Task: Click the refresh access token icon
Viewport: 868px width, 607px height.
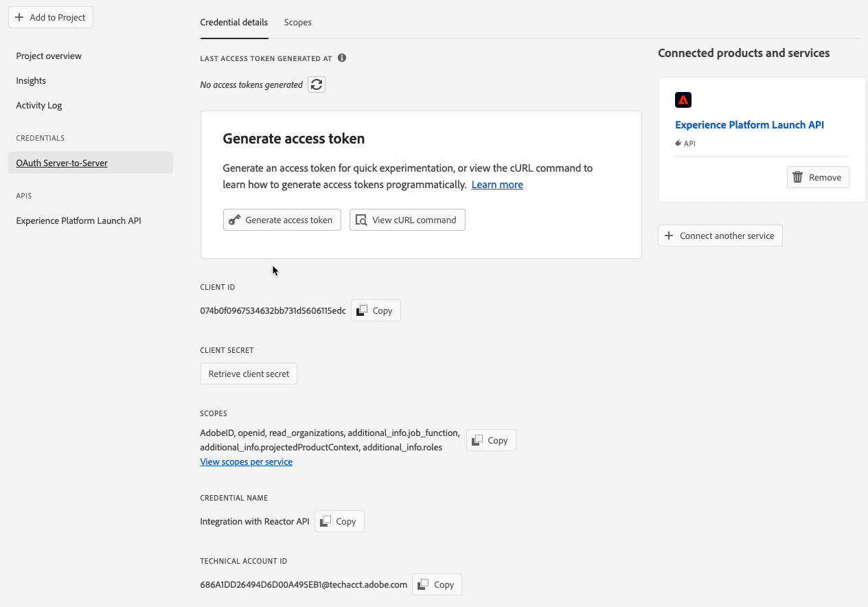Action: pyautogui.click(x=317, y=84)
